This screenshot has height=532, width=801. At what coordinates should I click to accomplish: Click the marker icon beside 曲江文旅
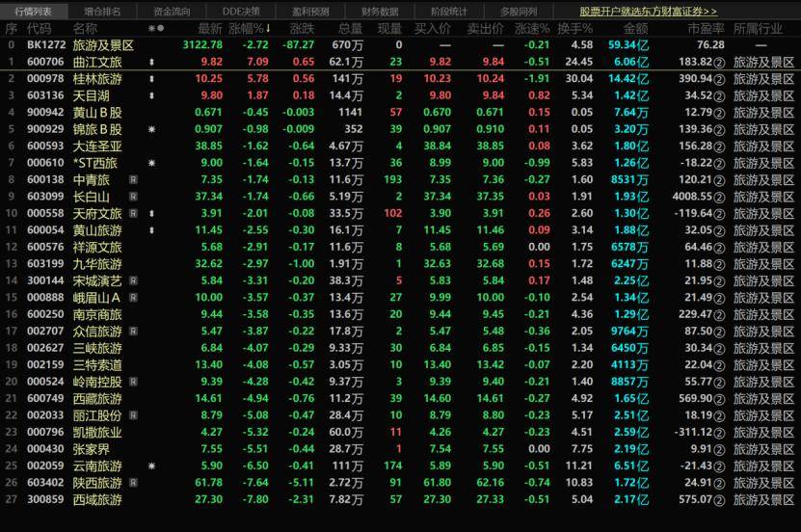(151, 62)
